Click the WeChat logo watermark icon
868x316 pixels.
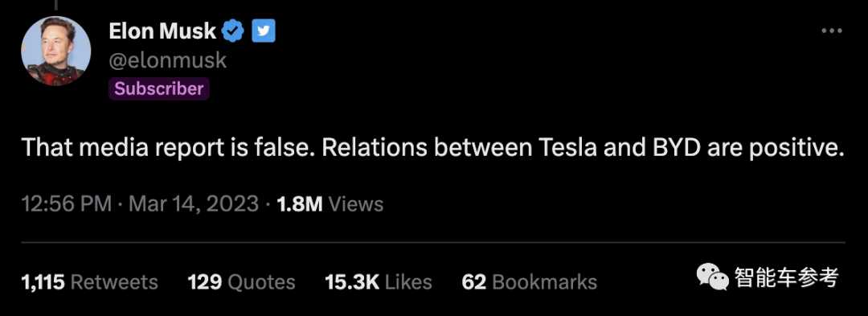712,276
